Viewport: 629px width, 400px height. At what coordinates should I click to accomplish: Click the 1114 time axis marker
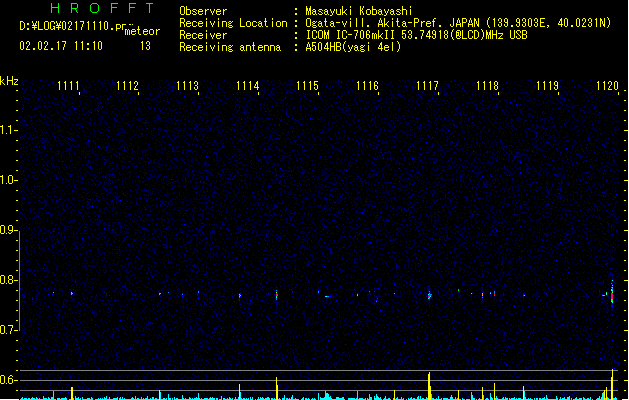[x=248, y=86]
